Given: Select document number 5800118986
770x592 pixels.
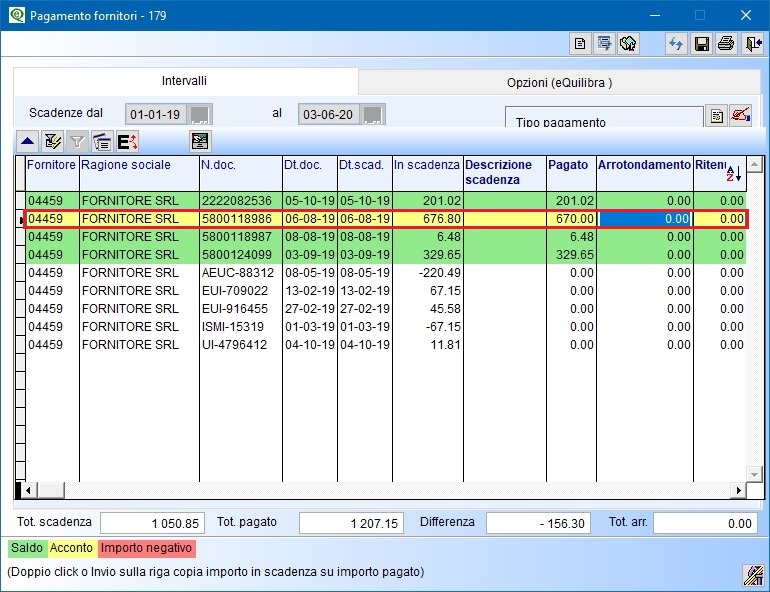Looking at the screenshot, I should (241, 218).
